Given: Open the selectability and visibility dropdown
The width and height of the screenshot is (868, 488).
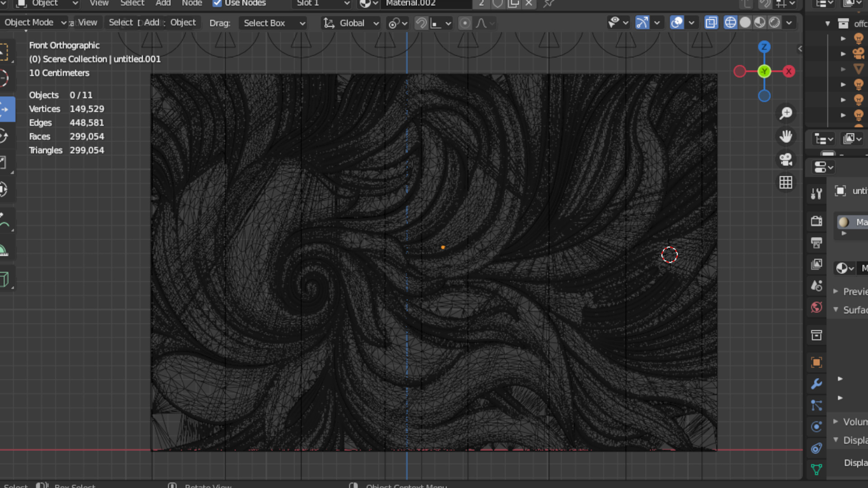Looking at the screenshot, I should 618,23.
